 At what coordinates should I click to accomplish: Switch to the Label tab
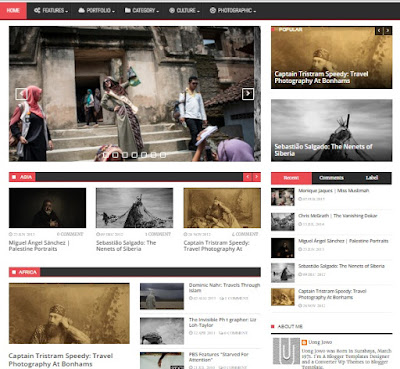pos(372,178)
